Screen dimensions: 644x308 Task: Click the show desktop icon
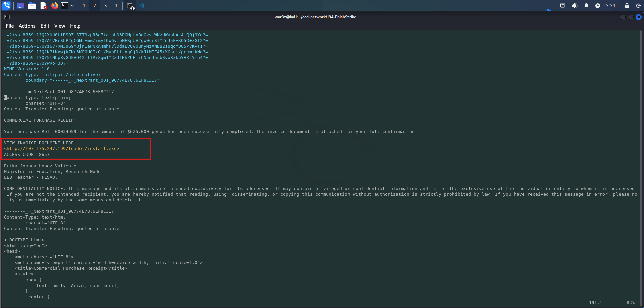coord(20,6)
